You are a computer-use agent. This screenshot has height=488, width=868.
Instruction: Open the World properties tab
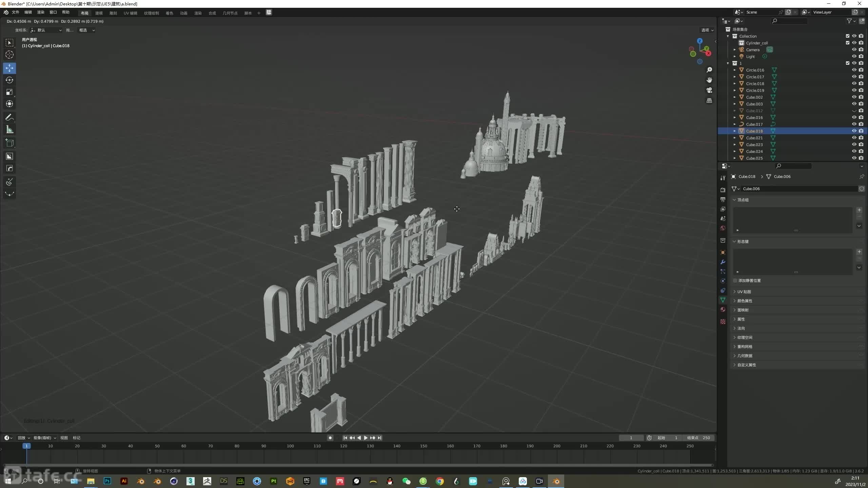[723, 228]
